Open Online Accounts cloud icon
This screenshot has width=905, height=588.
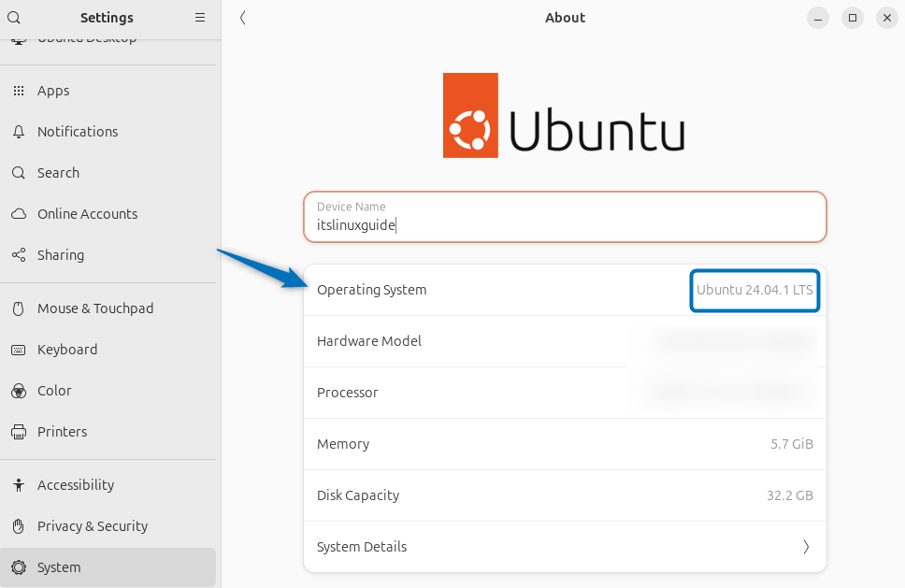pyautogui.click(x=18, y=213)
